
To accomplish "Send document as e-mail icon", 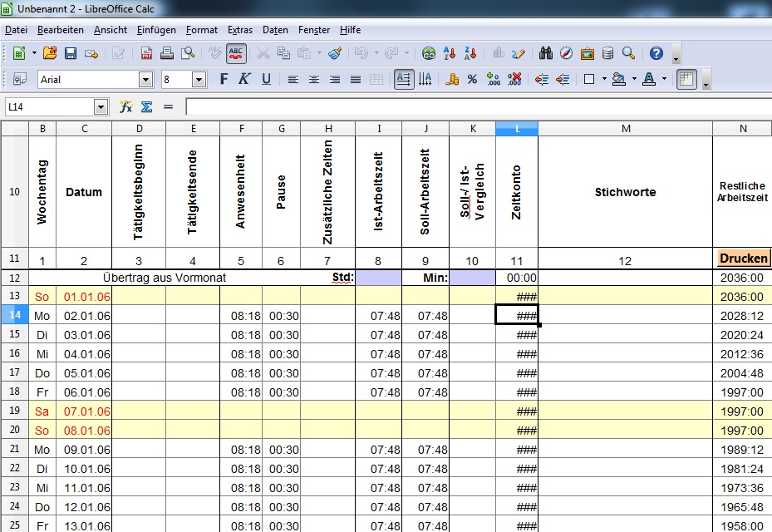I will (x=91, y=53).
